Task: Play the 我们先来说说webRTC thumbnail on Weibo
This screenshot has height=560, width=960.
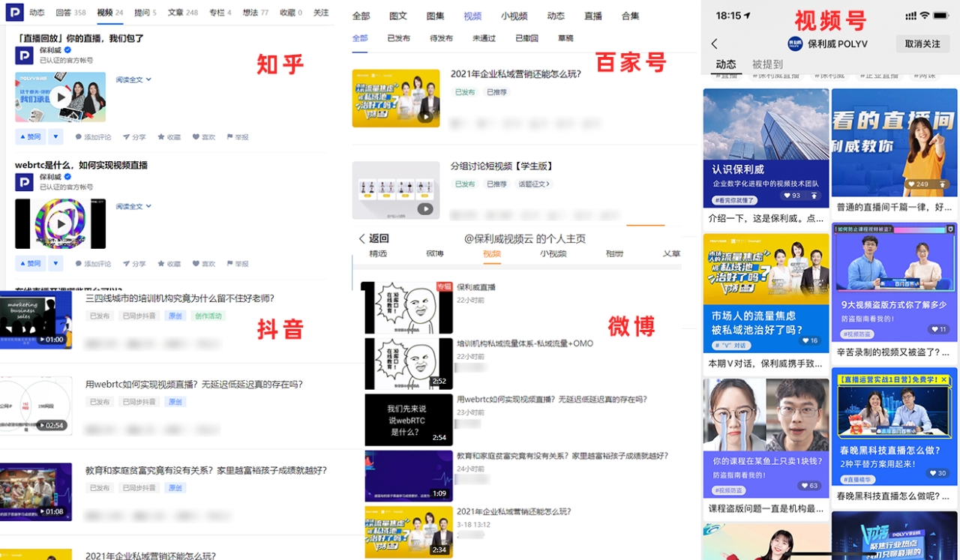Action: click(x=409, y=418)
